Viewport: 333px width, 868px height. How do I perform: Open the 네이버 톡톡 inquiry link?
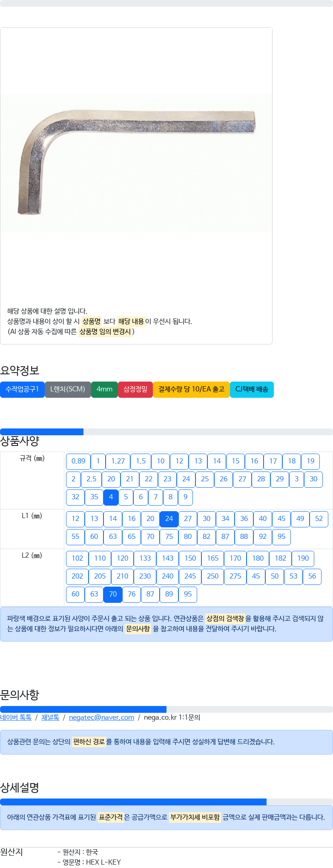16,718
